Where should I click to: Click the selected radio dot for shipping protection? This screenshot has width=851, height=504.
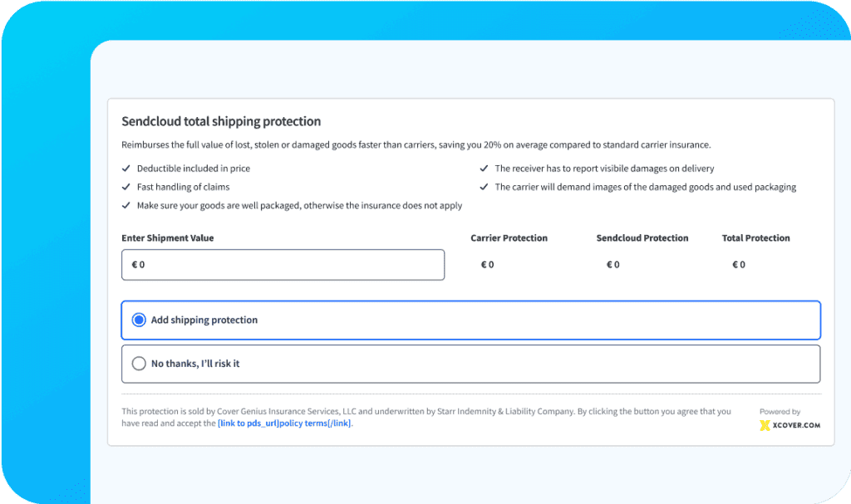pyautogui.click(x=139, y=319)
